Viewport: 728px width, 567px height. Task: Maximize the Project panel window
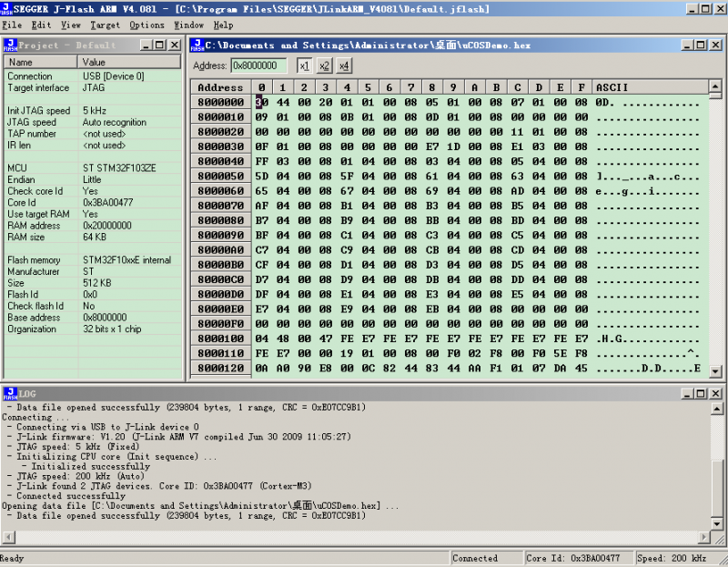160,45
